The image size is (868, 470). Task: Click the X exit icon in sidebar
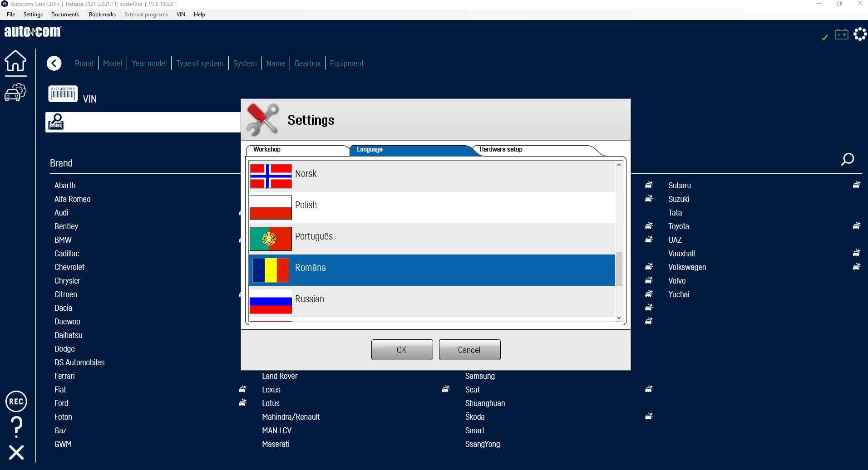click(16, 452)
